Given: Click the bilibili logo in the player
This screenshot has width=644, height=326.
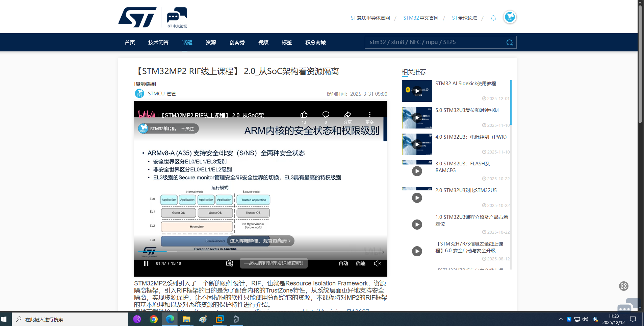Looking at the screenshot, I should click(147, 114).
